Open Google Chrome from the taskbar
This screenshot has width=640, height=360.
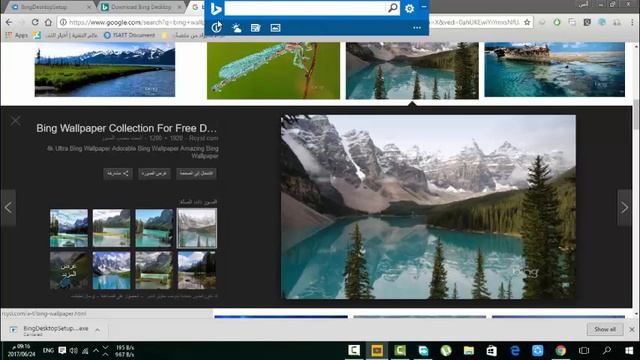point(560,351)
